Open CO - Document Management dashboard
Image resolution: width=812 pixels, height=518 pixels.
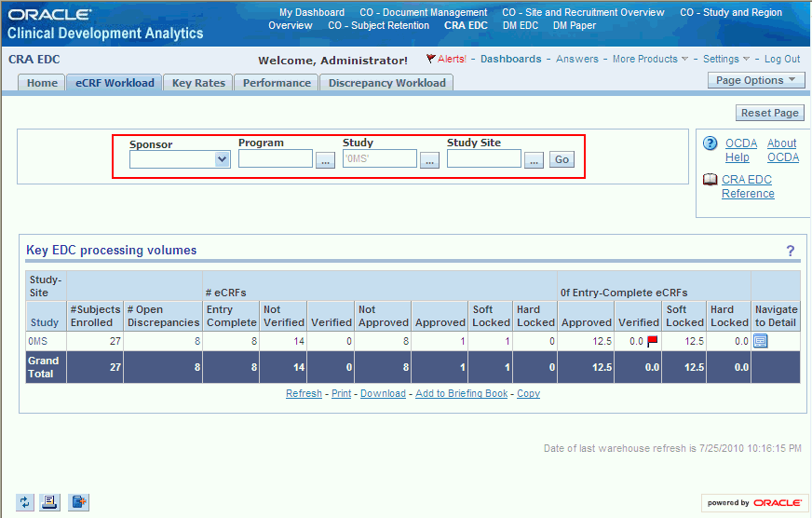click(423, 12)
